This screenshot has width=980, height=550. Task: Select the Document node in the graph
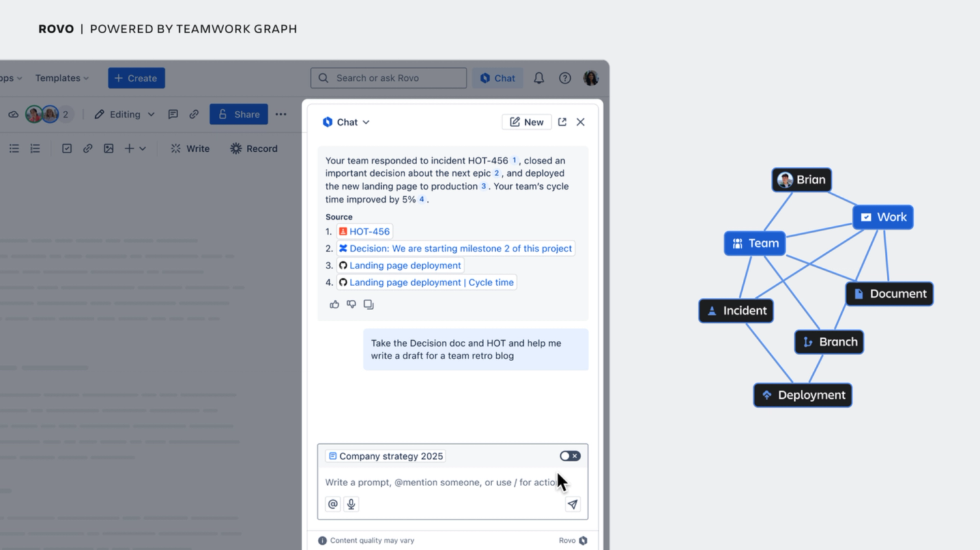point(889,294)
